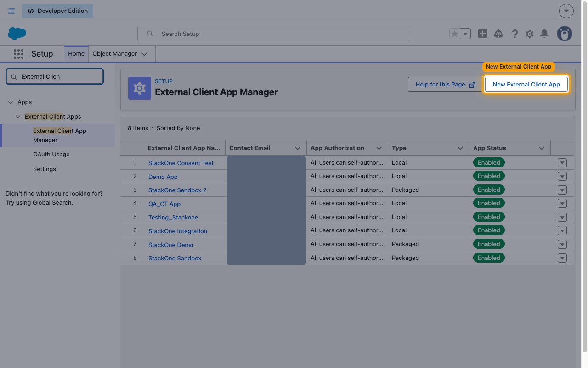Open the StackOne Integration link

pos(178,231)
